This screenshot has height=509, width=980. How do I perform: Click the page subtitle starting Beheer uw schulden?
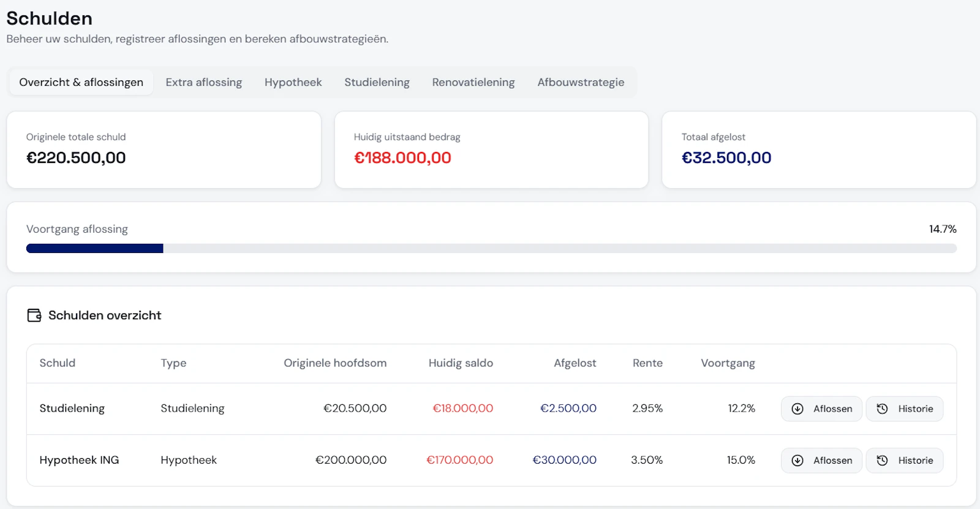click(x=197, y=39)
